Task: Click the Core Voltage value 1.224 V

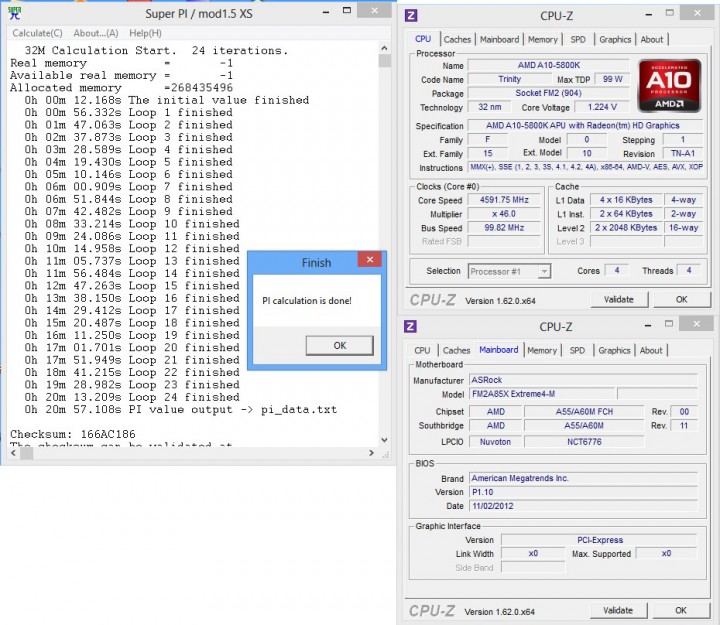Action: point(602,107)
